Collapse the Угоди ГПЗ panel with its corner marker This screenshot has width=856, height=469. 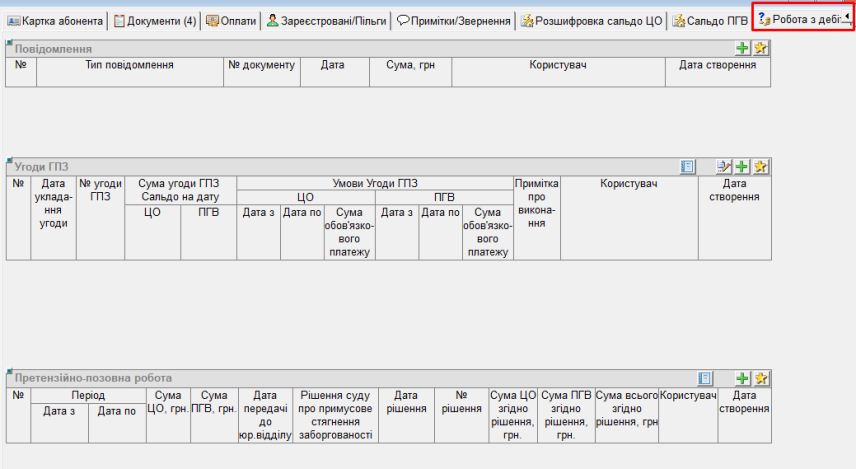point(10,162)
